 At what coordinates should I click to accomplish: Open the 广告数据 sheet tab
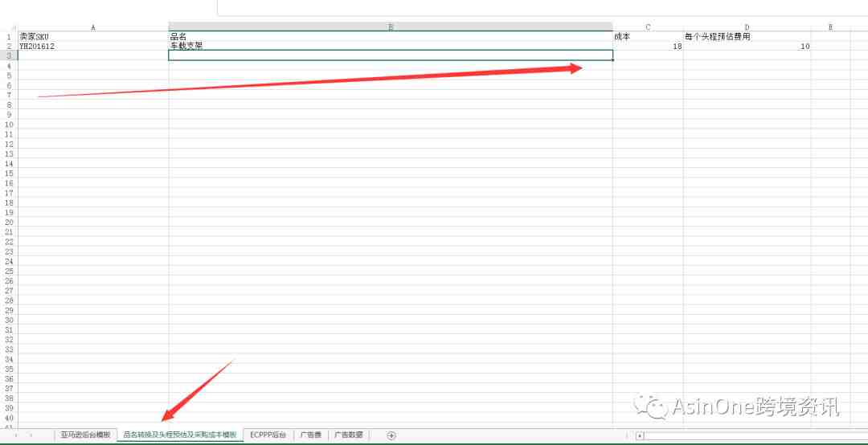349,435
